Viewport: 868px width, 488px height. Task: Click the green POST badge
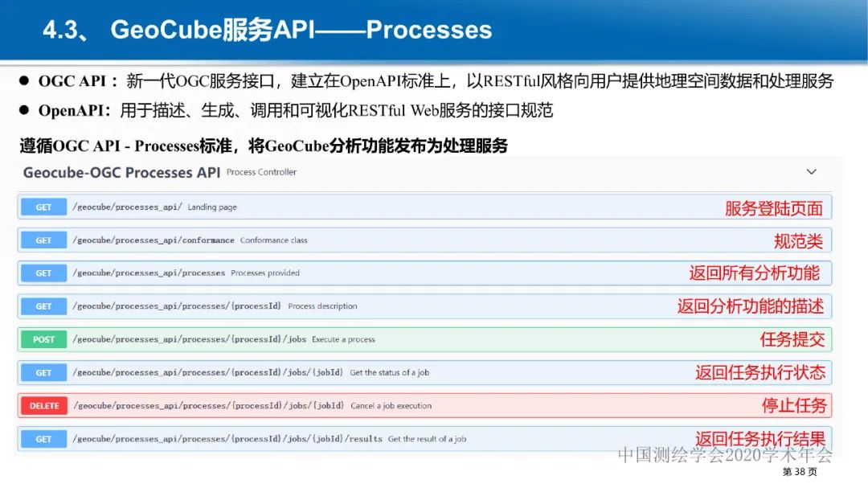point(43,339)
